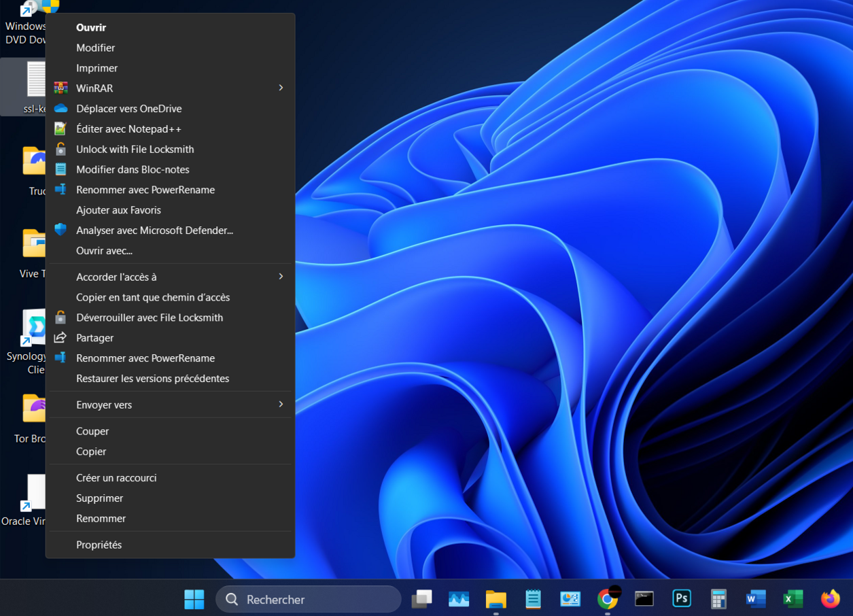Open Microsoft Word from the taskbar
853x616 pixels.
point(755,598)
